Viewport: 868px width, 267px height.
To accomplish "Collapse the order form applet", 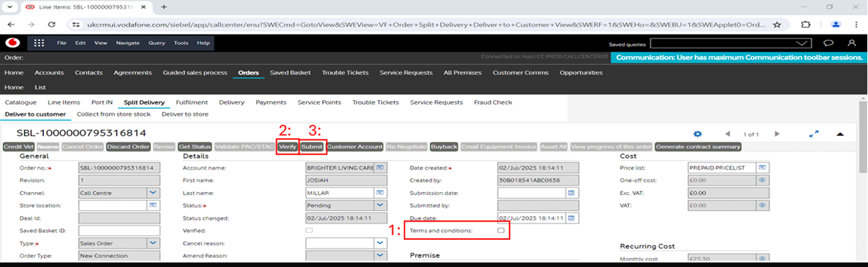I will pyautogui.click(x=840, y=134).
